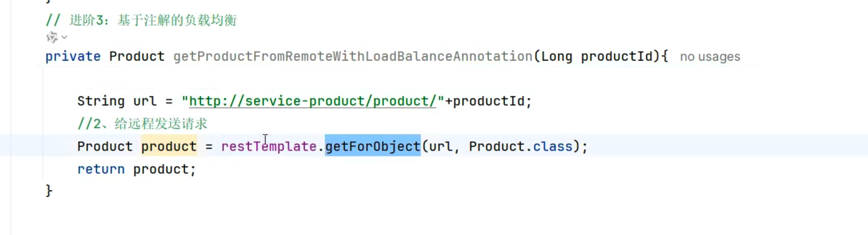Click the restTemplate field reference
This screenshot has height=235, width=868.
pyautogui.click(x=268, y=146)
